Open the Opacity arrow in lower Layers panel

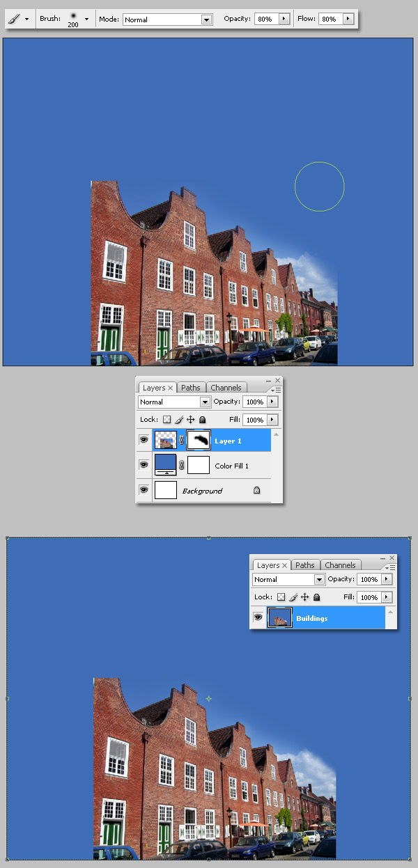[387, 579]
